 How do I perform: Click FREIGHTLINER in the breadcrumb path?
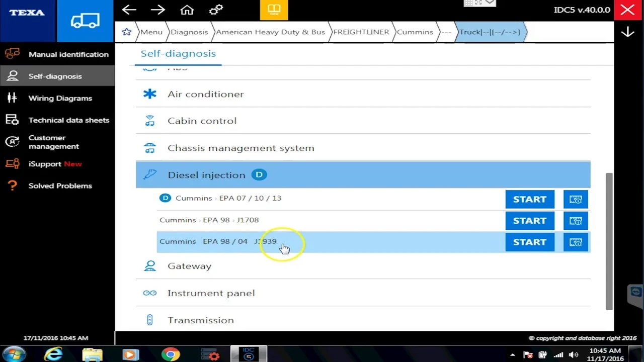pyautogui.click(x=361, y=32)
